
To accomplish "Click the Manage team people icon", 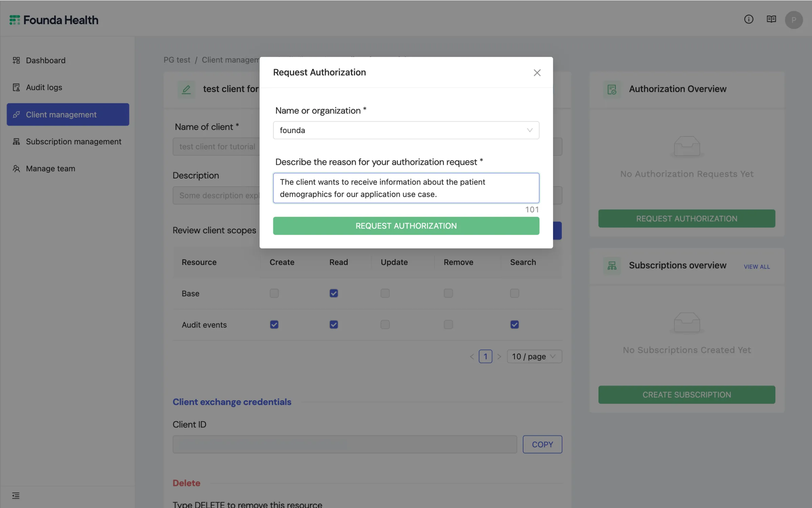I will [x=16, y=168].
